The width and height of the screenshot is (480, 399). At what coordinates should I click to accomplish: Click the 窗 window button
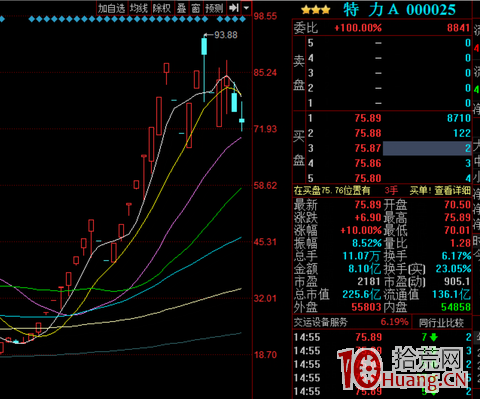[x=196, y=8]
